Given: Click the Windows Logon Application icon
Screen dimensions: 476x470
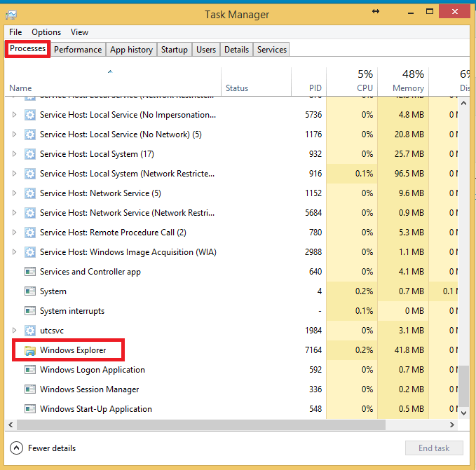Looking at the screenshot, I should (x=29, y=370).
